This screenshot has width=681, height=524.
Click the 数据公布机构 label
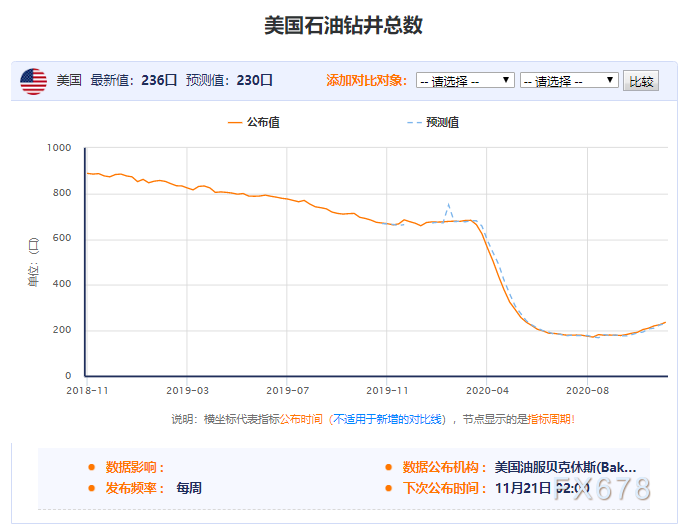pos(444,468)
